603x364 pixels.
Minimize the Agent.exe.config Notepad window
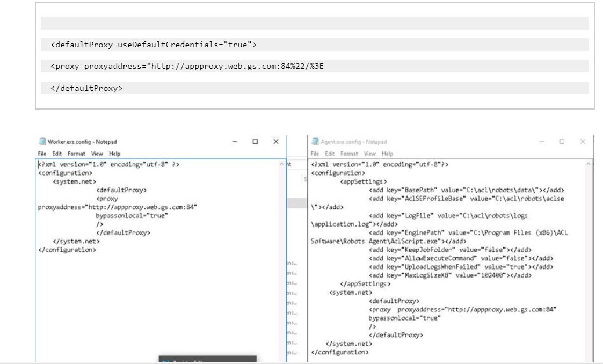click(x=541, y=142)
